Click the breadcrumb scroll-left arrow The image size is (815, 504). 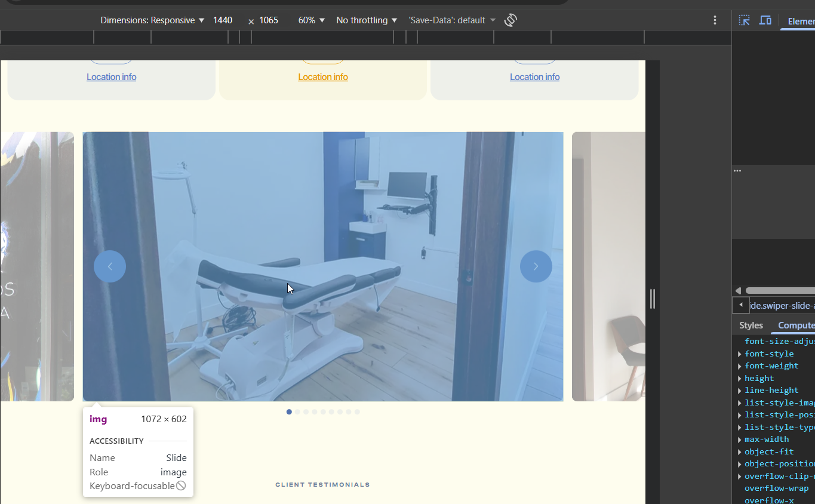pyautogui.click(x=740, y=305)
